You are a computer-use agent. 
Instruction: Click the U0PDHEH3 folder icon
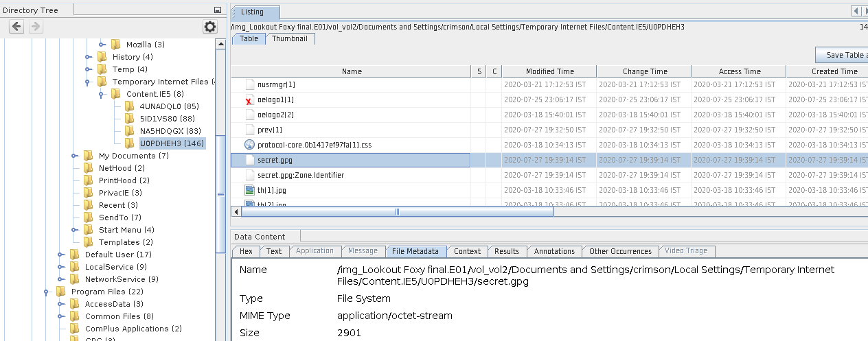tap(129, 144)
